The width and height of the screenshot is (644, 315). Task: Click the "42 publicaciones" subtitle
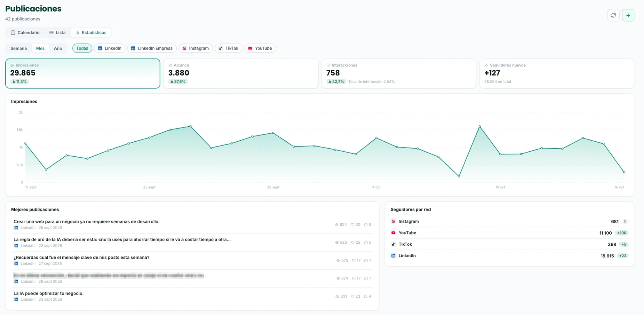click(23, 19)
